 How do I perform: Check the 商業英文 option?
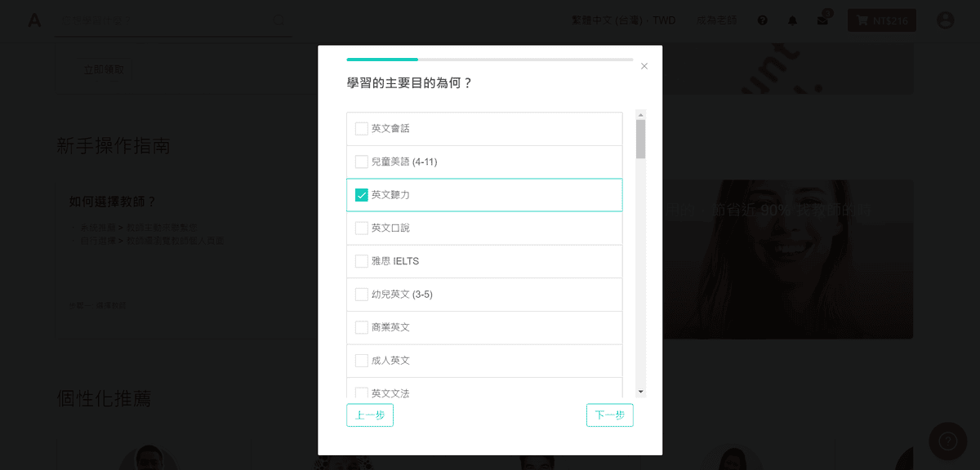(361, 327)
